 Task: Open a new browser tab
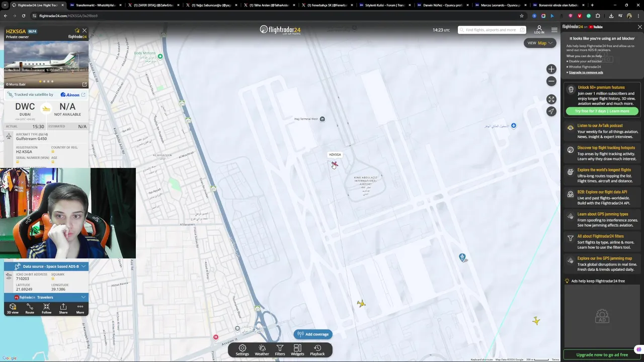[592, 5]
